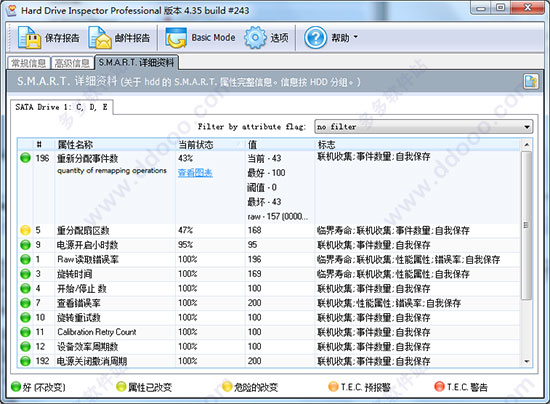Click the 当前状态 column header
Viewport: 550px width, 404px height.
(x=196, y=144)
